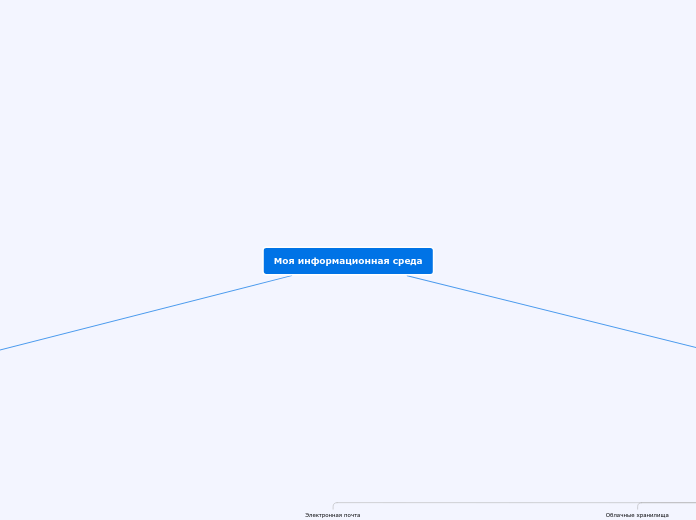Click the right branch line from the central node
Screen dimensions: 696x520
[x=550, y=311]
